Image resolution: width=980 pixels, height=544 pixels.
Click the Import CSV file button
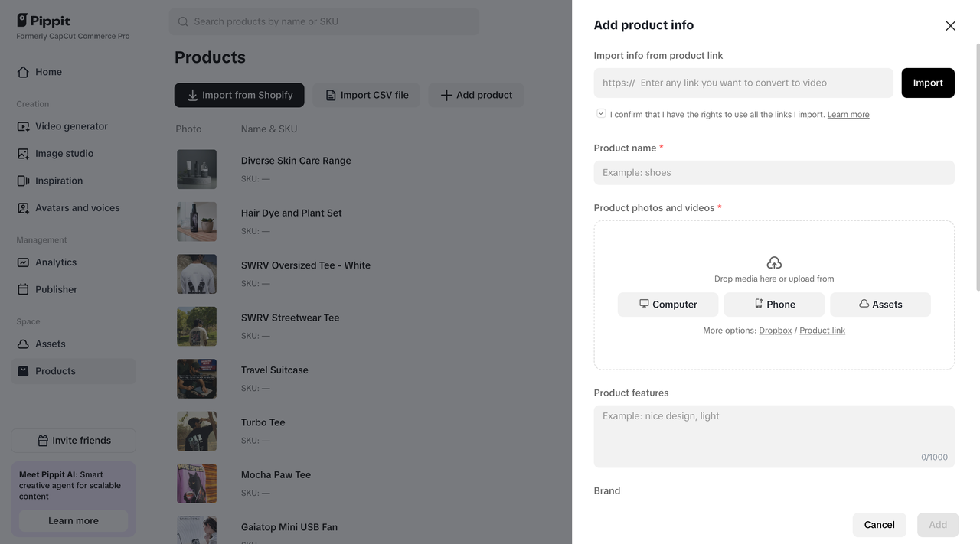(366, 95)
